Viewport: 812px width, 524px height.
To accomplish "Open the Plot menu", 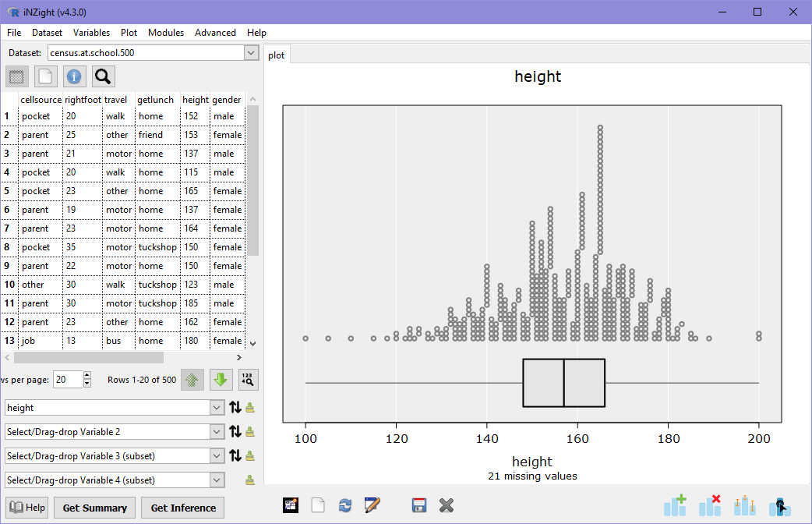I will [129, 33].
